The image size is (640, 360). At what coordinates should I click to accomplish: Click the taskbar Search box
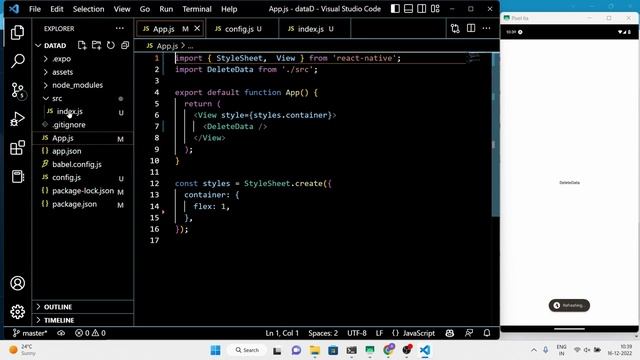coord(248,350)
